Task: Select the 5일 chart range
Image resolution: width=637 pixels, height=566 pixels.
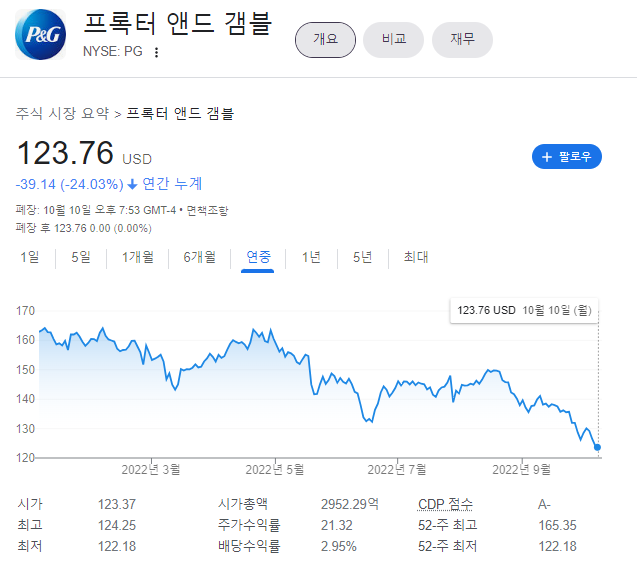Action: coord(81,257)
